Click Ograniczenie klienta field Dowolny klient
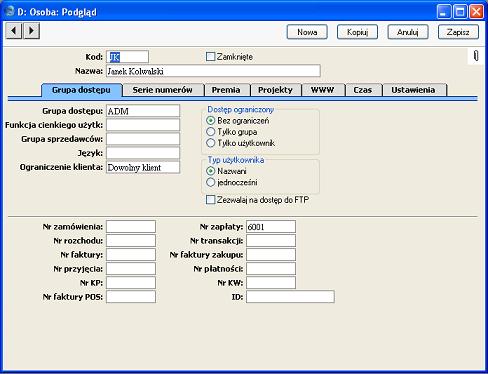 (143, 167)
